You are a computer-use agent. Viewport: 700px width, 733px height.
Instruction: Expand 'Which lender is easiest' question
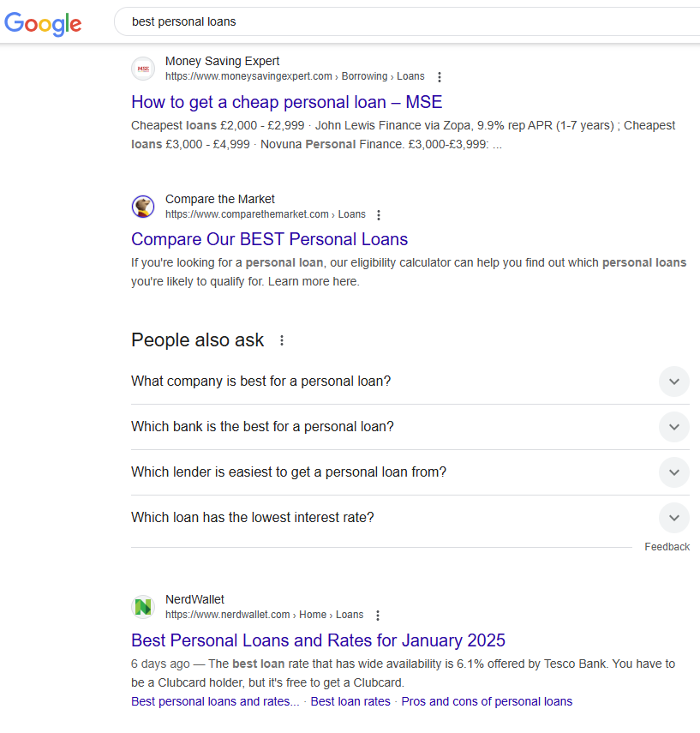tap(674, 472)
